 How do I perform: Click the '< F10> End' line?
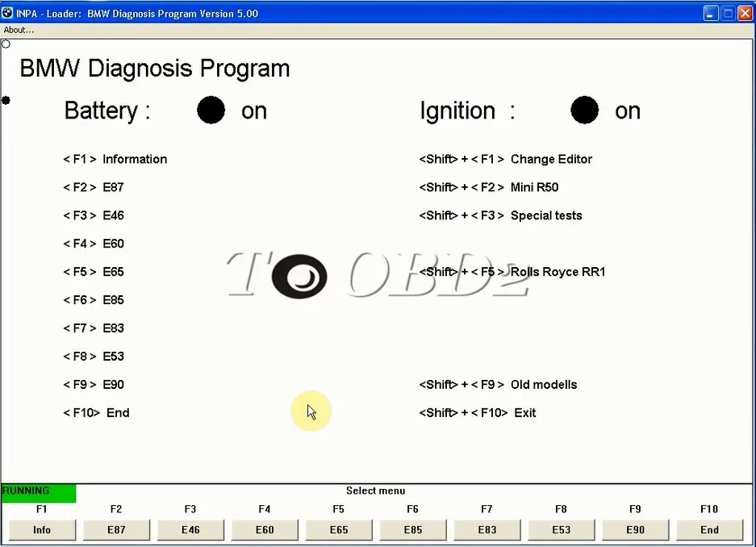(97, 412)
